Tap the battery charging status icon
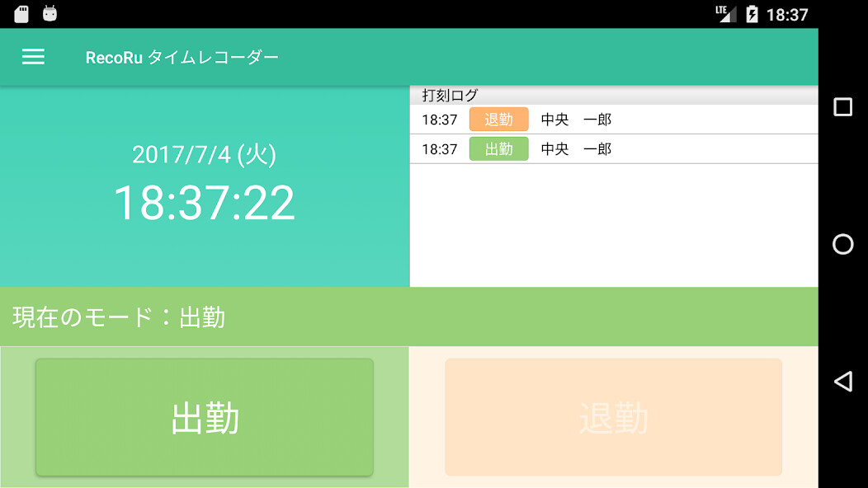The width and height of the screenshot is (868, 488). 752,14
